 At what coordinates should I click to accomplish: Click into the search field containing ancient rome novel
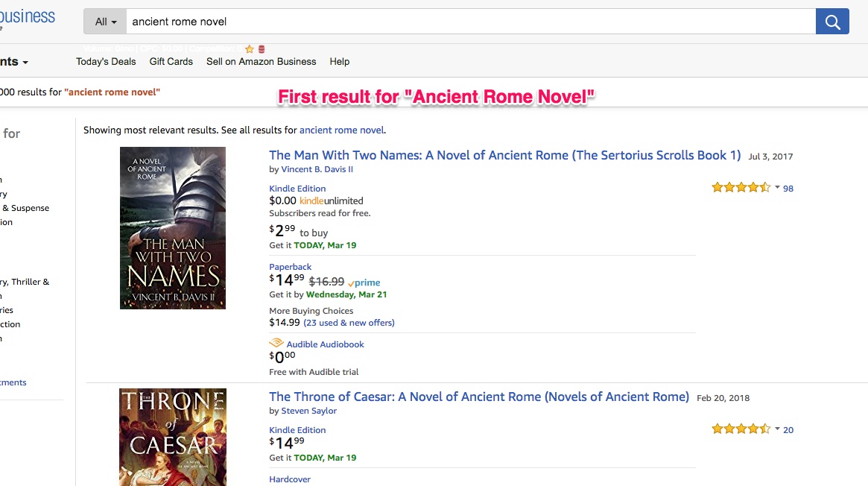tap(471, 22)
